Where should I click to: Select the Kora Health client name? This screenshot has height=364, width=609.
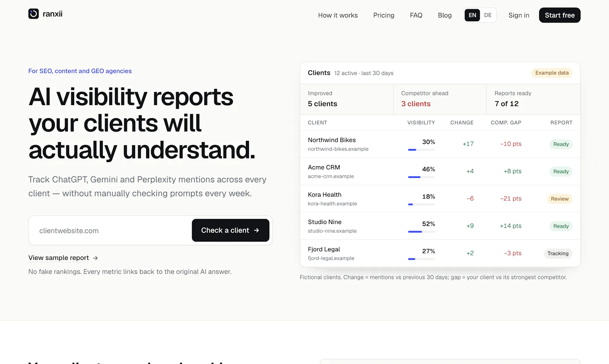(x=325, y=195)
